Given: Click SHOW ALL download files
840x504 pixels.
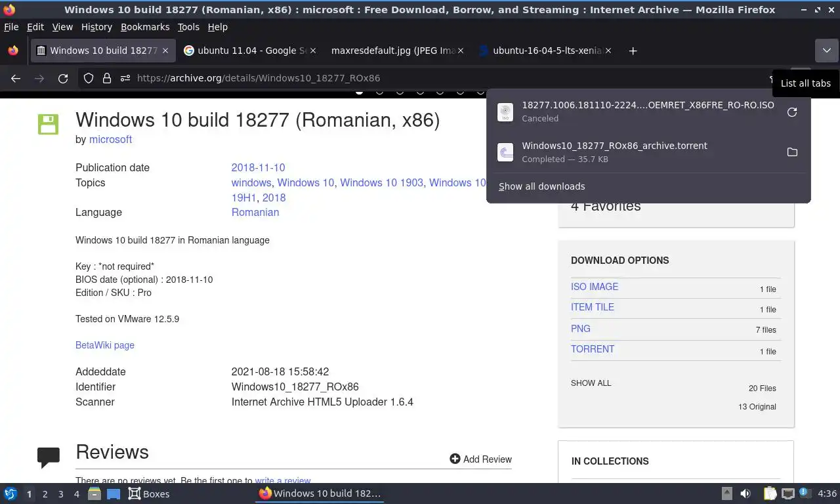Looking at the screenshot, I should (x=591, y=383).
